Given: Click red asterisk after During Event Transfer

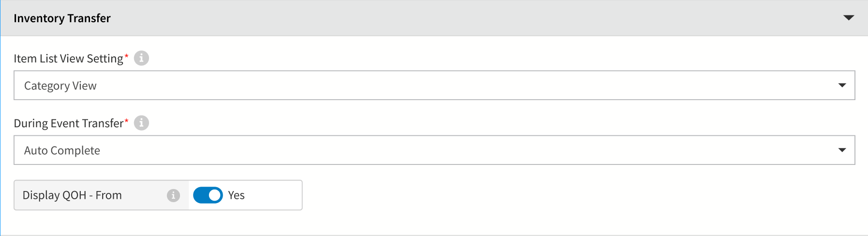Looking at the screenshot, I should 126,121.
